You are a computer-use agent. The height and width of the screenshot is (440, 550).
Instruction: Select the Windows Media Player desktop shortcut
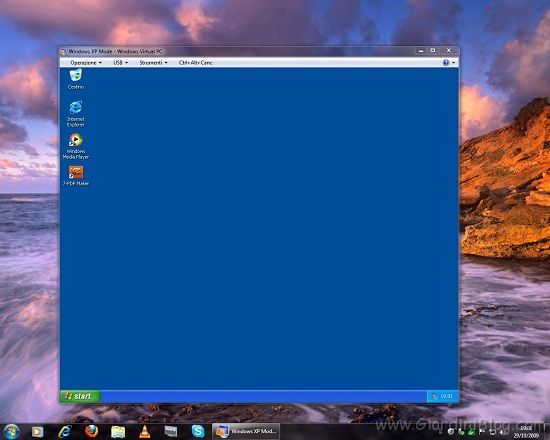(76, 146)
